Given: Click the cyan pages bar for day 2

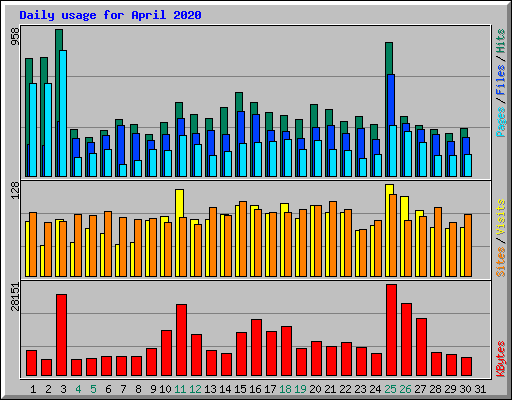Looking at the screenshot, I should click(x=48, y=130).
